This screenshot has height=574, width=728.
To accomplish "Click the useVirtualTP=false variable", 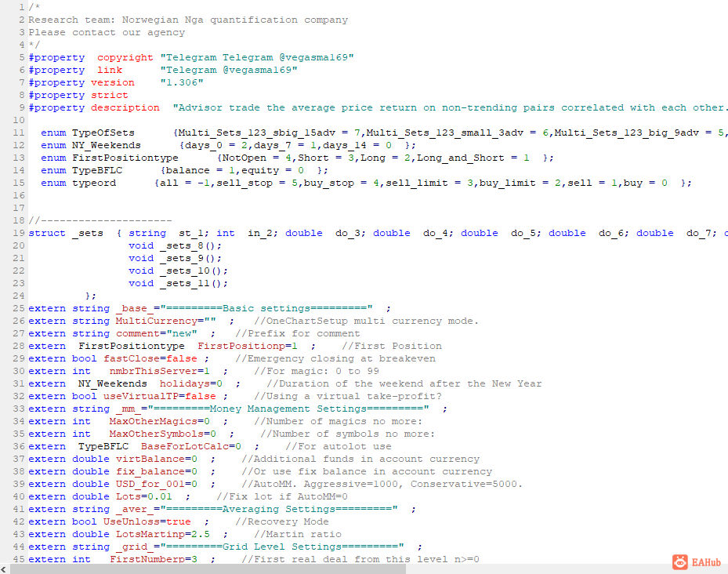I will click(160, 396).
